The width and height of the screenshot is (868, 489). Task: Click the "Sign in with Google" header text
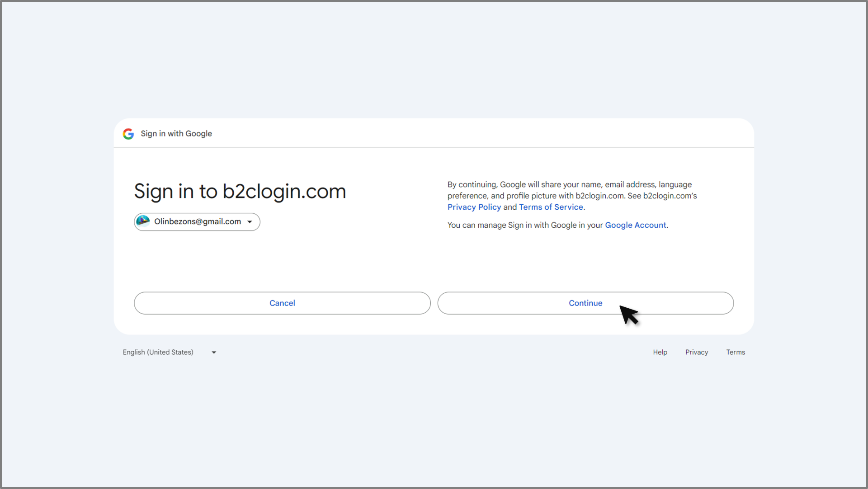(x=176, y=134)
